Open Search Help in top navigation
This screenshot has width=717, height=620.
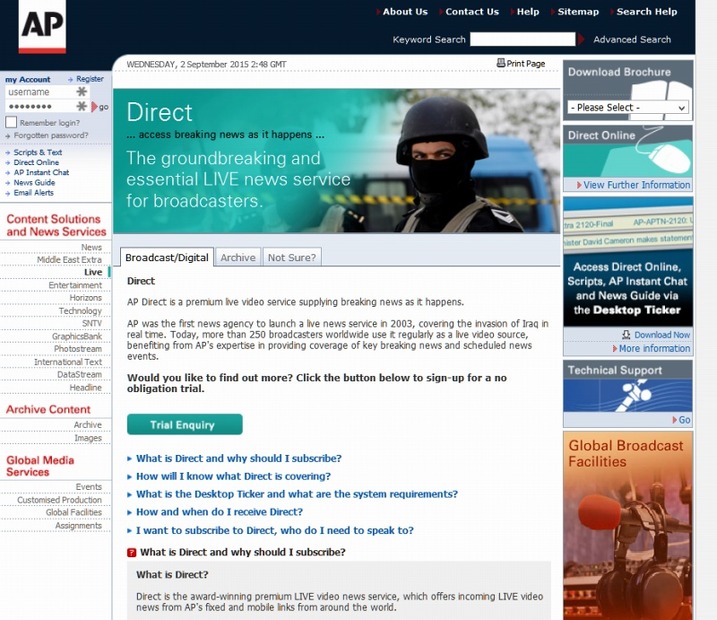pyautogui.click(x=647, y=12)
